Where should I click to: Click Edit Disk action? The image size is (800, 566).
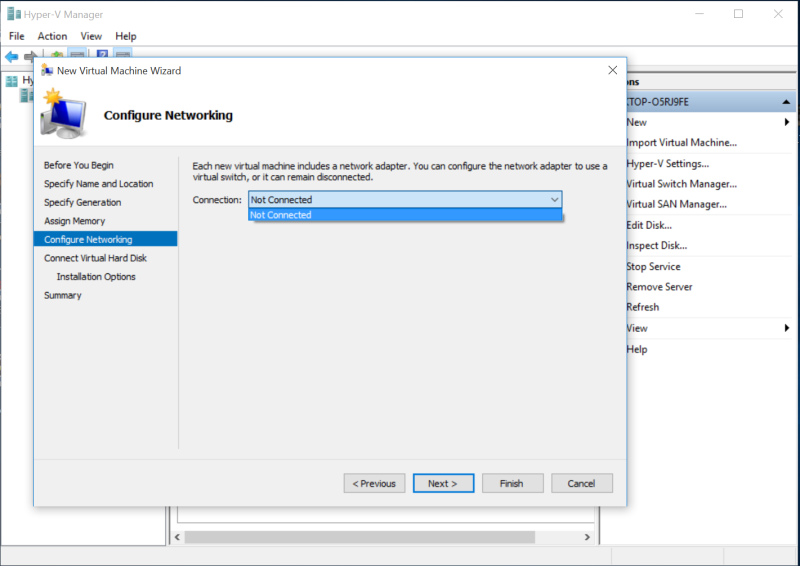[649, 225]
